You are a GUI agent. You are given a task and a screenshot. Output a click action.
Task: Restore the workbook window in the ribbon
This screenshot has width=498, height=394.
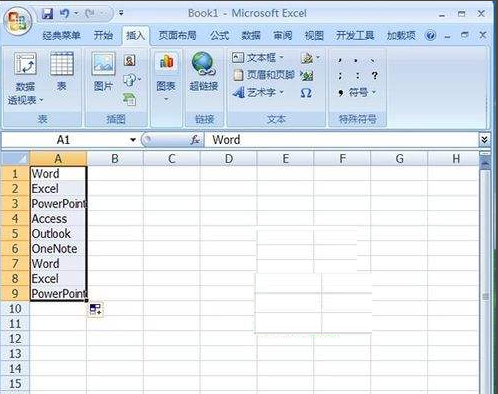pos(465,35)
